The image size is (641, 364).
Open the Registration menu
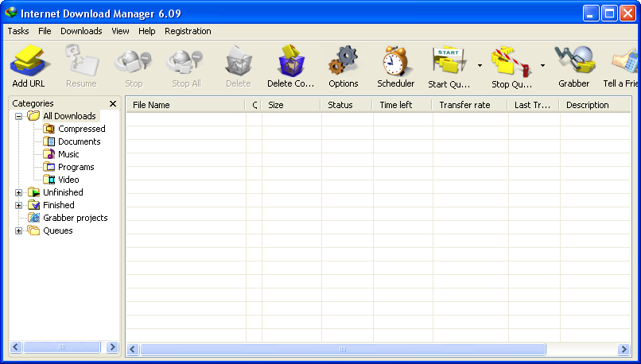point(188,31)
